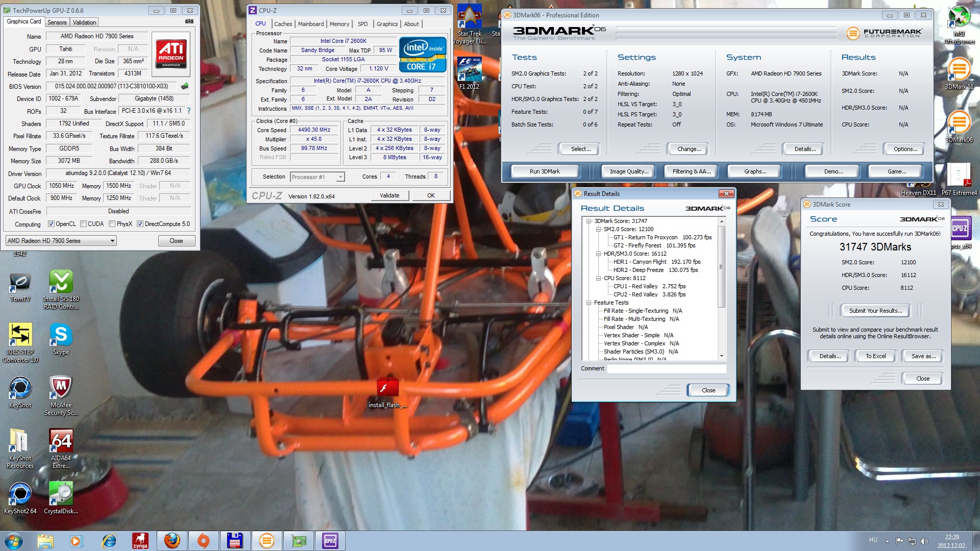Click Run 3DMark button
Screen dimensions: 980x551
tap(545, 171)
